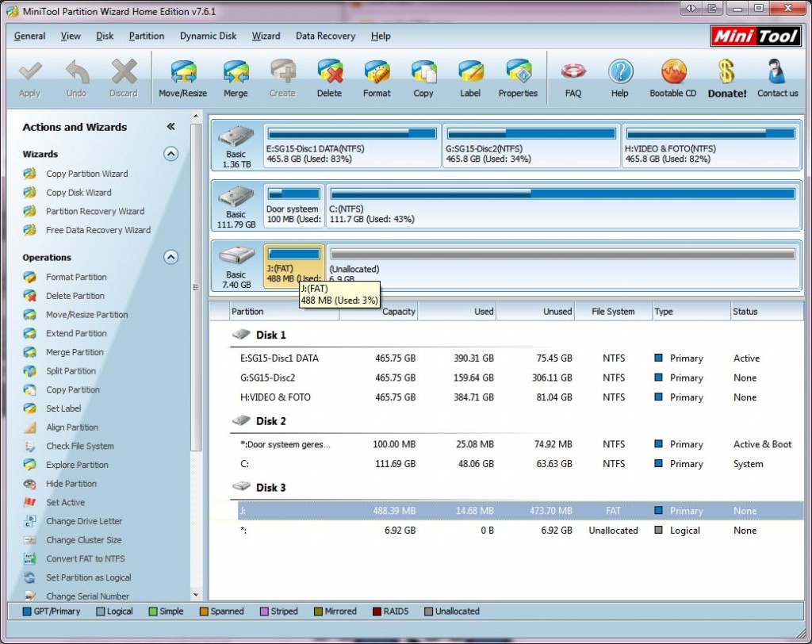Screen dimensions: 812x644
Task: Click the Merge Partition operation link
Action: tap(75, 352)
